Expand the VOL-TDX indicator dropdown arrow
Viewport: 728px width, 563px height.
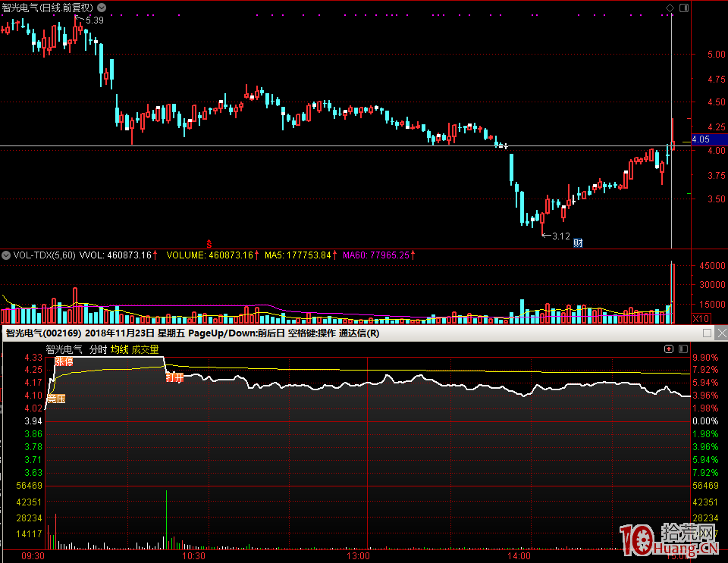click(6, 255)
